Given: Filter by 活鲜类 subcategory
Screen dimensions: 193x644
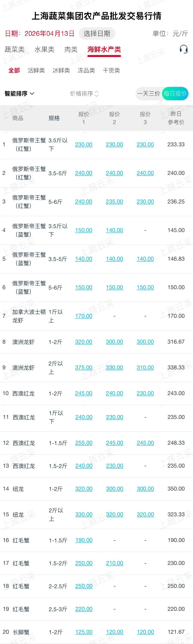Looking at the screenshot, I should (36, 70).
